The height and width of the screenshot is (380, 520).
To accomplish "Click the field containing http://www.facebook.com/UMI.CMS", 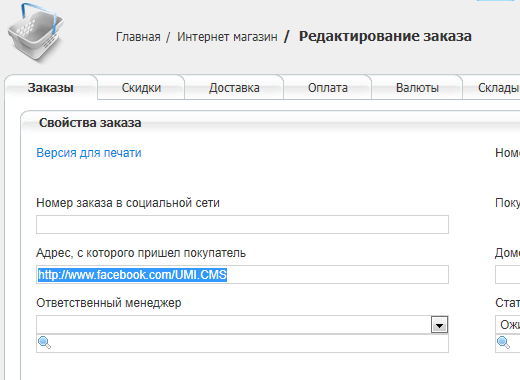I will point(242,274).
